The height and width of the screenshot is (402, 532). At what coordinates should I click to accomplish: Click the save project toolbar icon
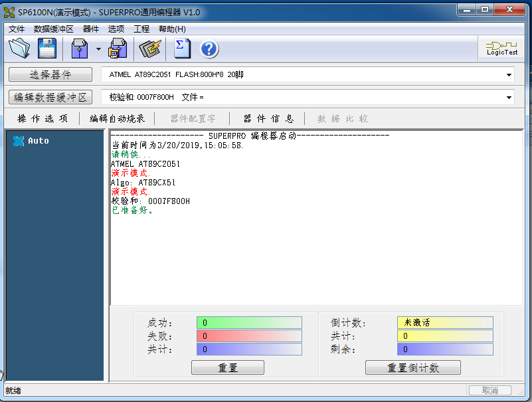pos(118,49)
